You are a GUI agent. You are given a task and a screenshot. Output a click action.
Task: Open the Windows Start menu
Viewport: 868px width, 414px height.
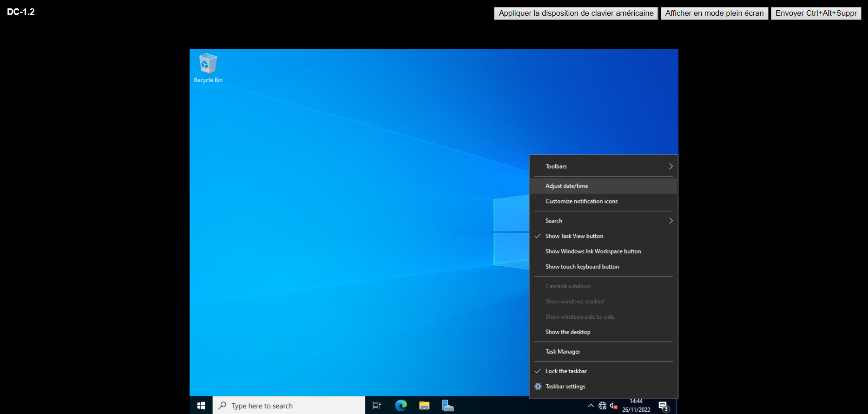coord(201,406)
